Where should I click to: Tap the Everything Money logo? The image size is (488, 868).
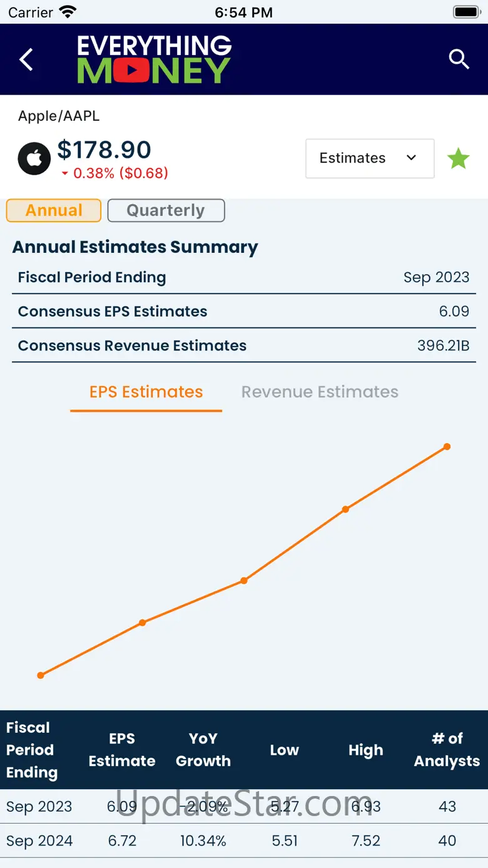tap(154, 60)
